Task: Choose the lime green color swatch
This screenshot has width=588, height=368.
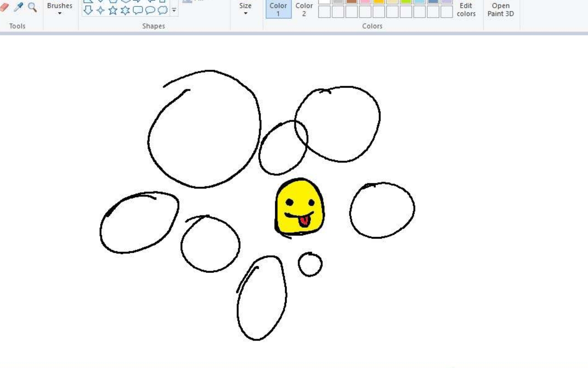Action: coord(406,1)
